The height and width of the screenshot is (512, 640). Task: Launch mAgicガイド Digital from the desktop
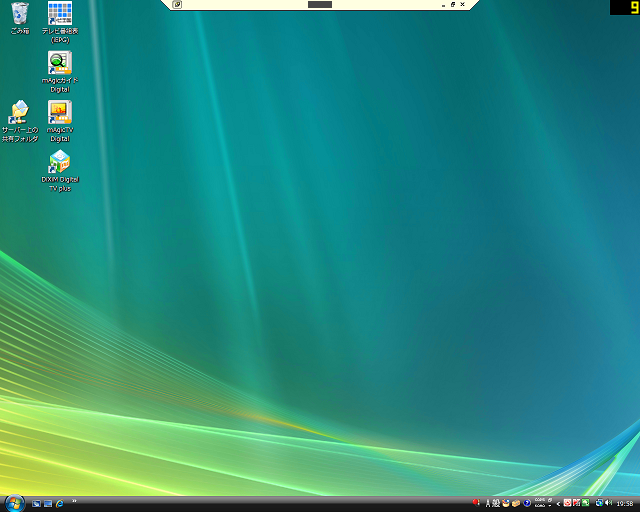tap(60, 63)
